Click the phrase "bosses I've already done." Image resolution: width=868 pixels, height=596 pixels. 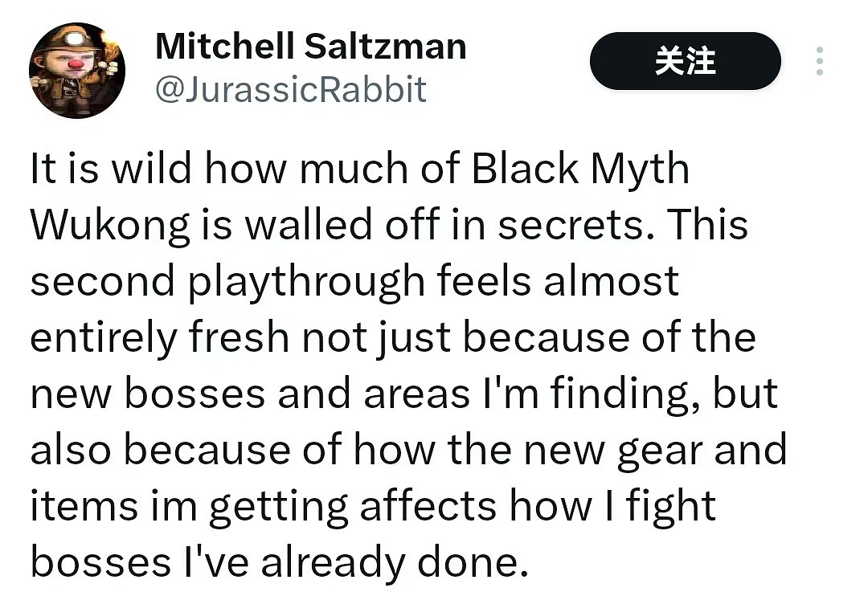pos(279,563)
